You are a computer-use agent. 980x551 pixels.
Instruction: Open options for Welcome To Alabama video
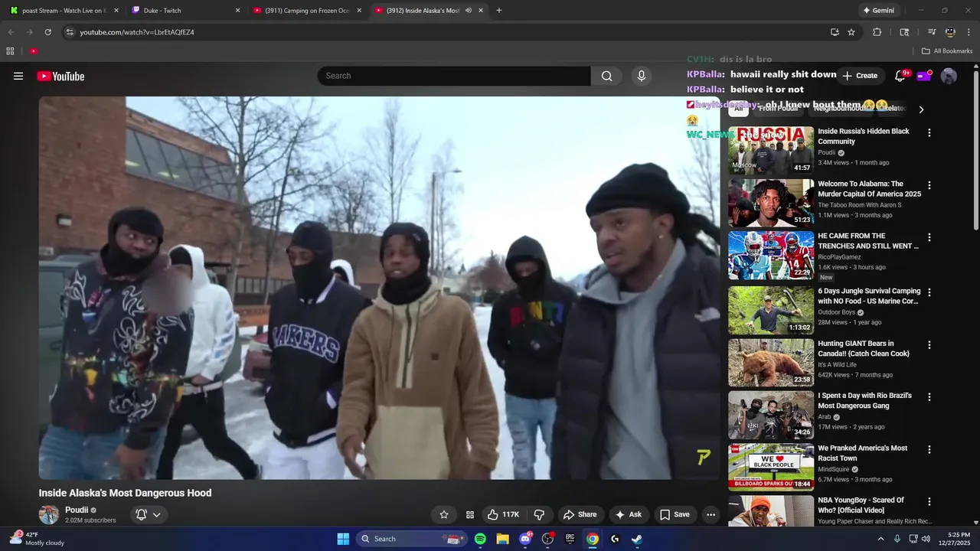coord(929,185)
